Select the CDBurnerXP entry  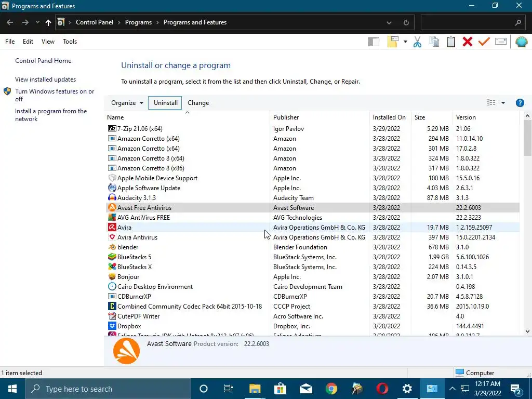coord(312,297)
